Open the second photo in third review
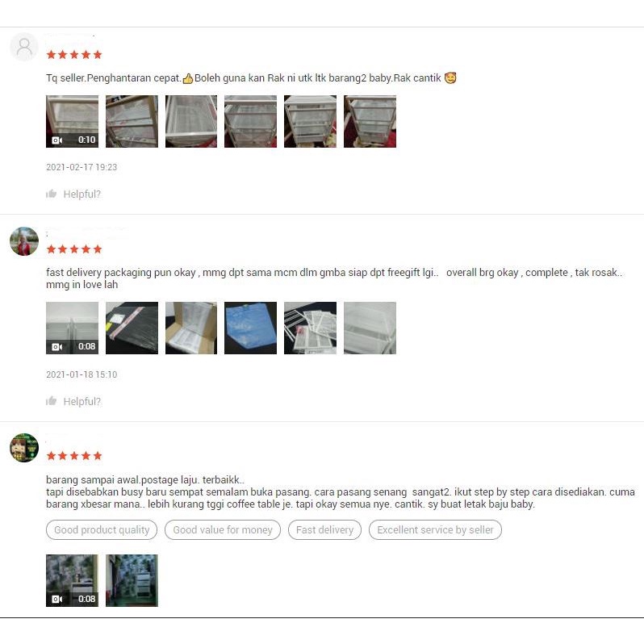644x644 pixels. [132, 580]
